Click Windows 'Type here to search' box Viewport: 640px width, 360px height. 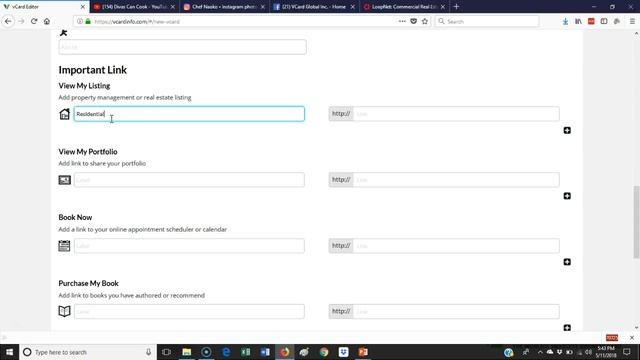click(88, 352)
